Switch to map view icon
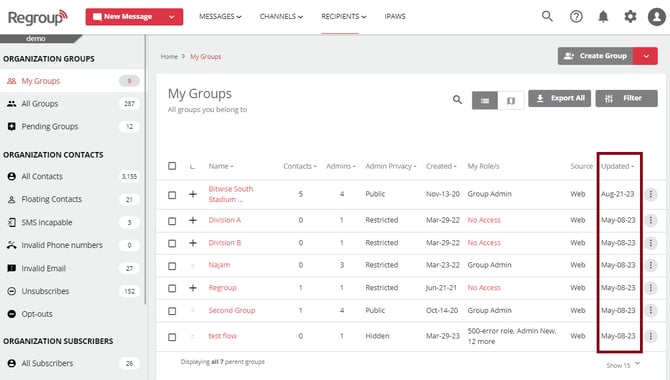 coord(511,101)
